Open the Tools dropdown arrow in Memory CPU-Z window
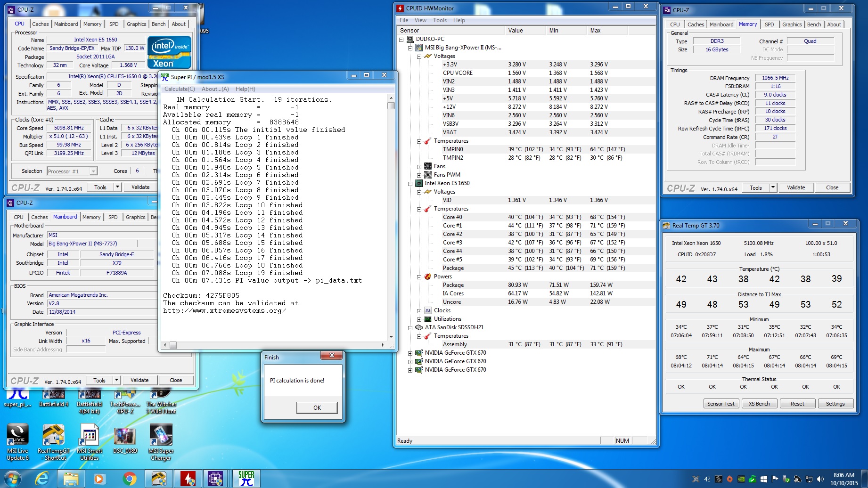 (x=773, y=187)
